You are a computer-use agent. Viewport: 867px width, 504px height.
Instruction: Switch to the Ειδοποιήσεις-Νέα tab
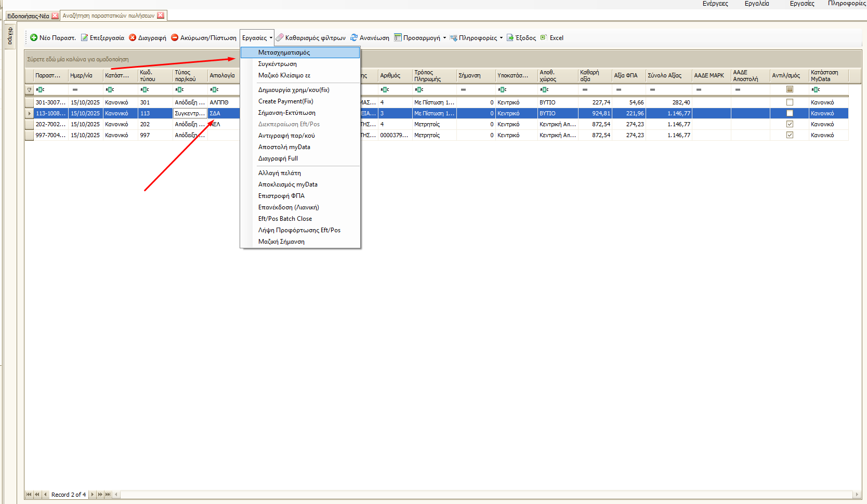click(28, 16)
